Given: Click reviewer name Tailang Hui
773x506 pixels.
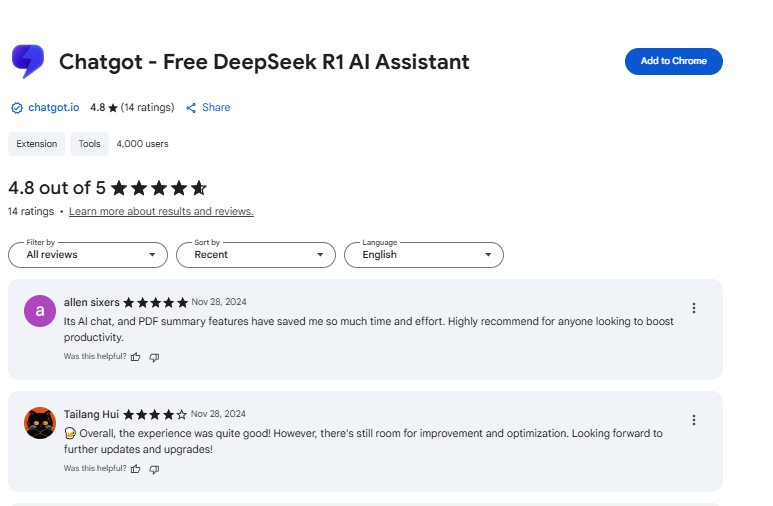Looking at the screenshot, I should 91,414.
